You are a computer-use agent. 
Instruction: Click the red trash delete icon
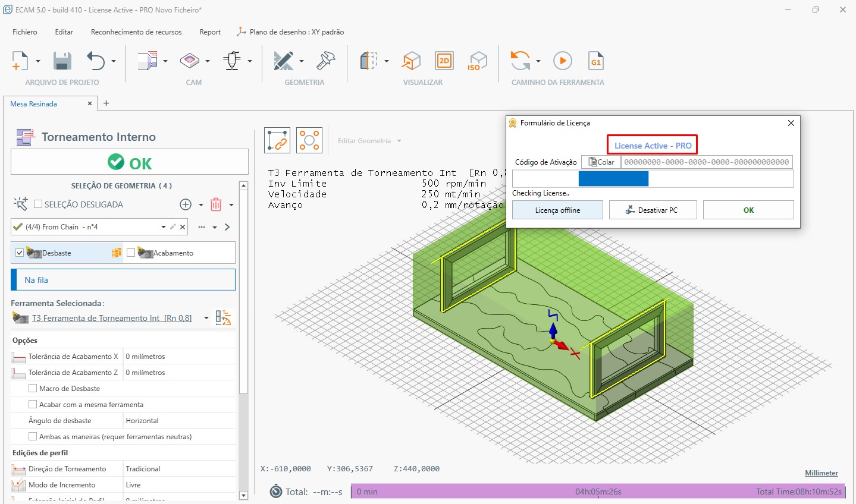click(x=216, y=204)
